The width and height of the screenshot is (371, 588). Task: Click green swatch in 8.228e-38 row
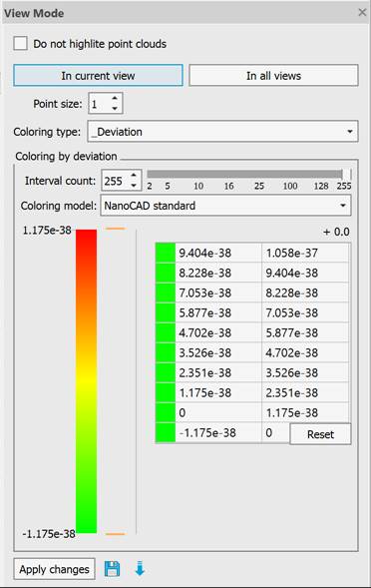tap(166, 273)
